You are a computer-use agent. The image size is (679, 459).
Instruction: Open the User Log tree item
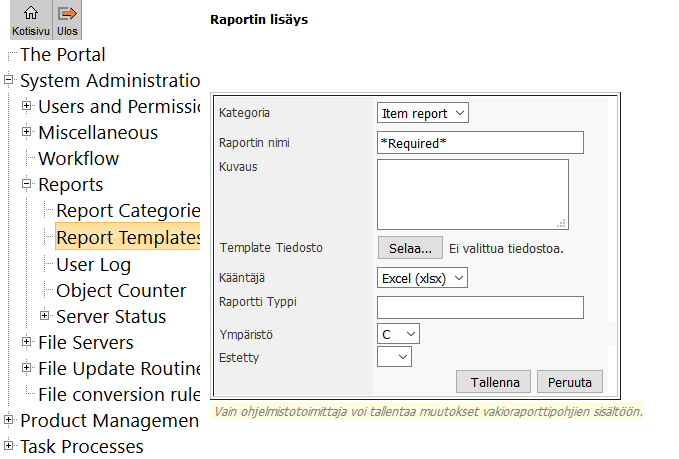[93, 265]
